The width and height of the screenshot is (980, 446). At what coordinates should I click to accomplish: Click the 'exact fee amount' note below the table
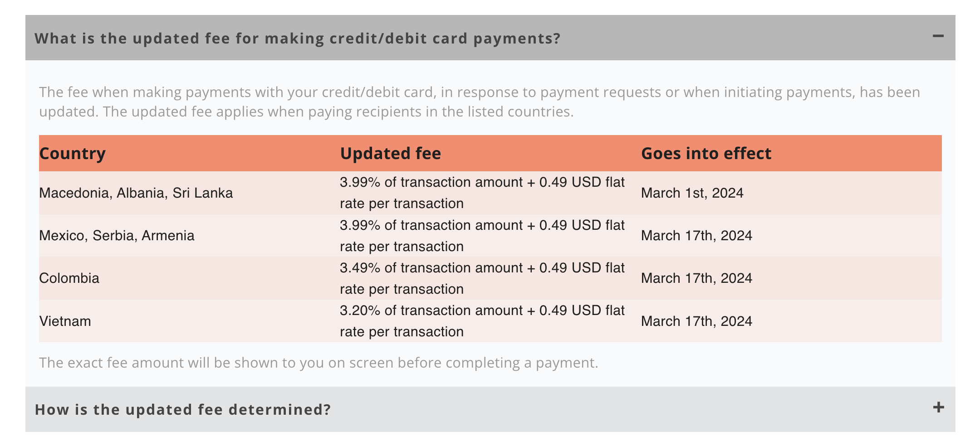coord(318,363)
